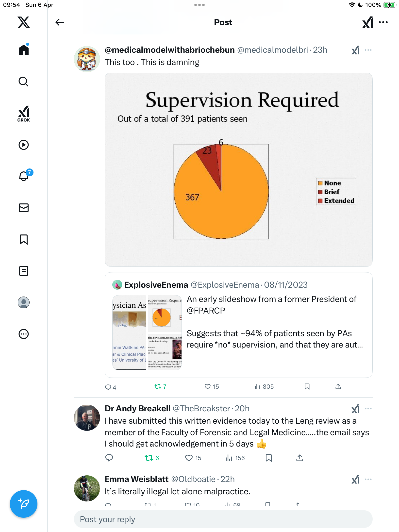The width and height of the screenshot is (399, 532).
Task: Toggle repost on Dr Andy Breakell's post
Action: coord(152,458)
